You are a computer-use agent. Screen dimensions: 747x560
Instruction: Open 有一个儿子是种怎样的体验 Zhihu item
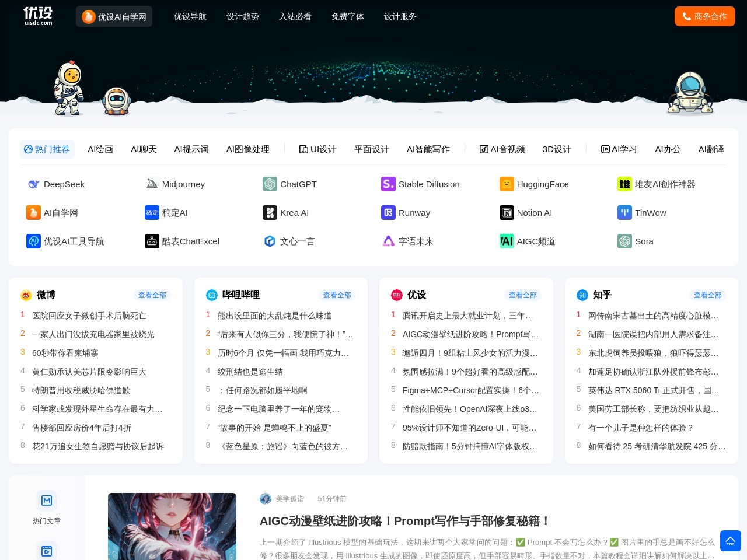641,428
